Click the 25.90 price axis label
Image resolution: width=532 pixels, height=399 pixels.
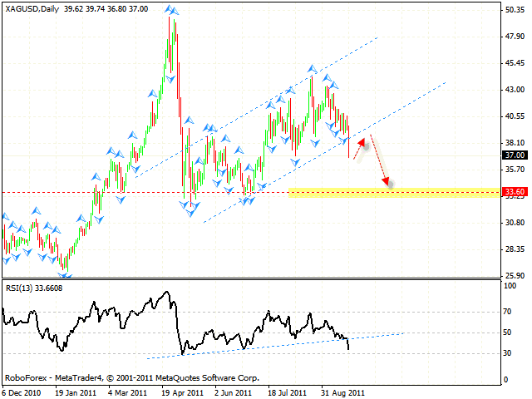coord(513,275)
